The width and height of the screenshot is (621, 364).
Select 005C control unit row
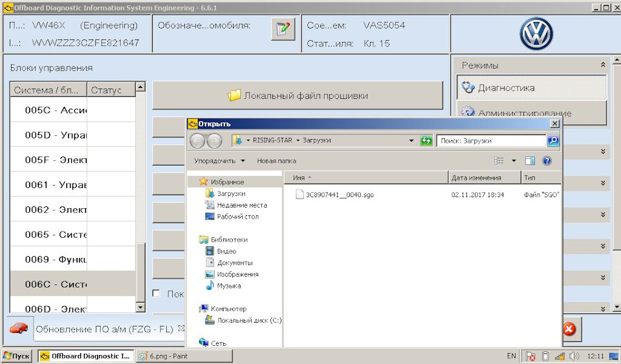click(72, 110)
